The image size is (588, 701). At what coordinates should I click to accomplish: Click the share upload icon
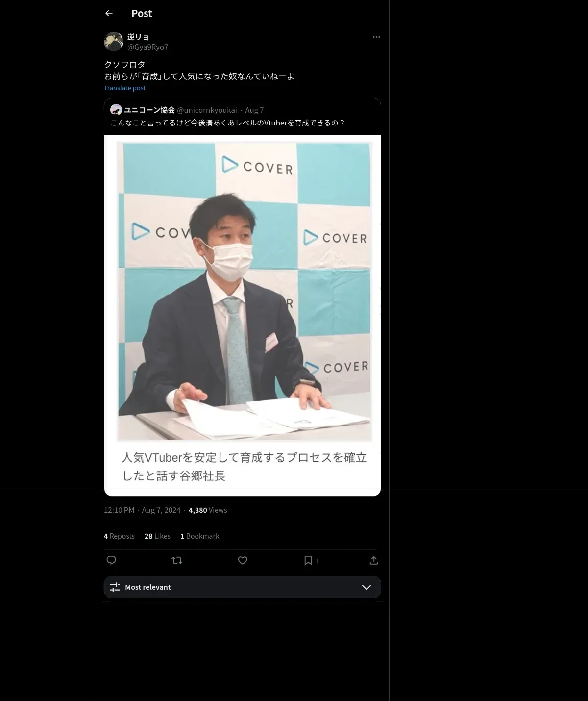(374, 560)
